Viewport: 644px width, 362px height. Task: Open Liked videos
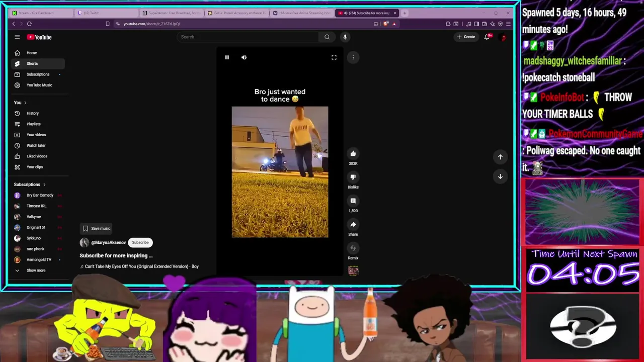point(38,156)
